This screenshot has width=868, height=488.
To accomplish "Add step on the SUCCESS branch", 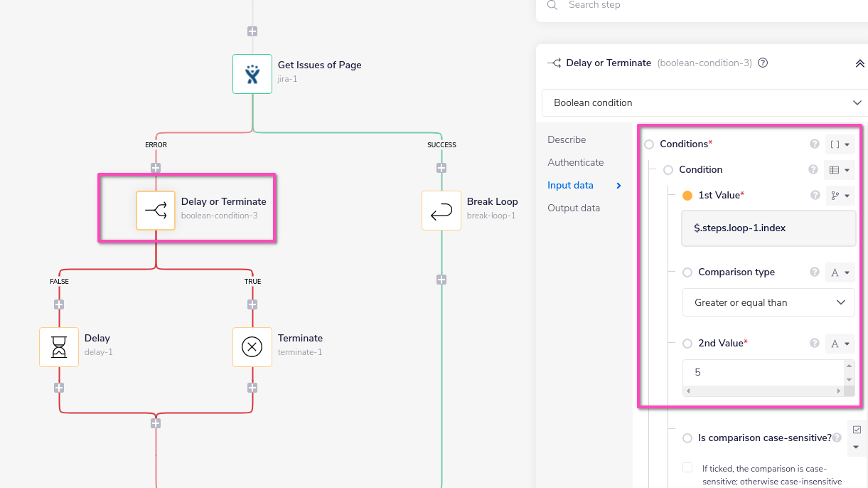I will click(x=441, y=168).
